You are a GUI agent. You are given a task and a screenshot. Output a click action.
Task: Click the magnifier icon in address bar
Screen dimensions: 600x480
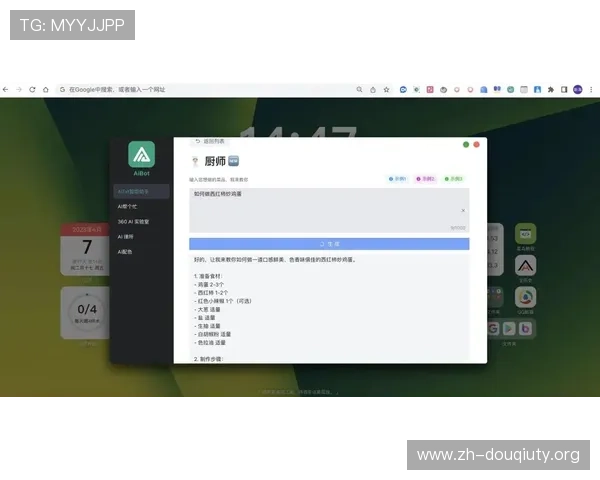tap(359, 90)
